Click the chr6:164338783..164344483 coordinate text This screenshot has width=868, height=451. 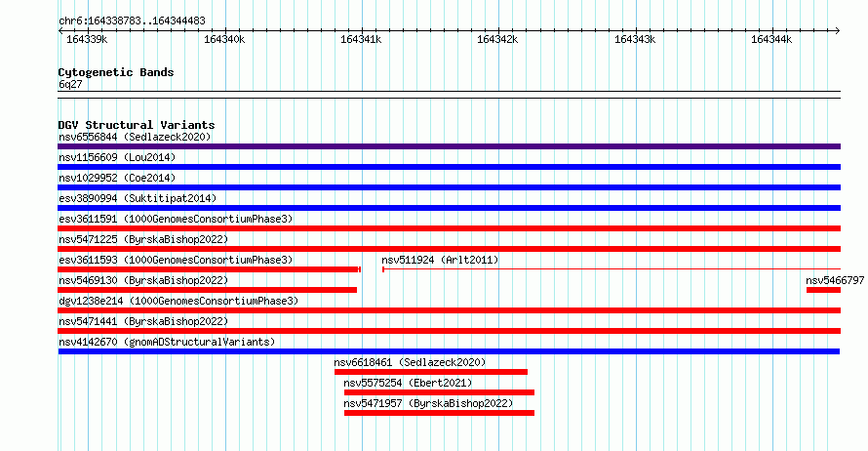pyautogui.click(x=132, y=20)
